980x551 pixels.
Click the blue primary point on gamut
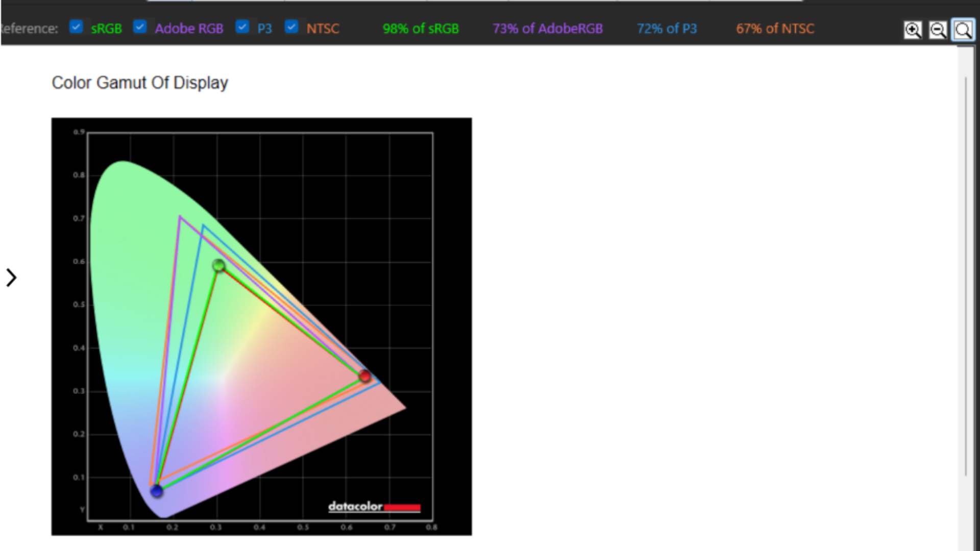[x=157, y=491]
